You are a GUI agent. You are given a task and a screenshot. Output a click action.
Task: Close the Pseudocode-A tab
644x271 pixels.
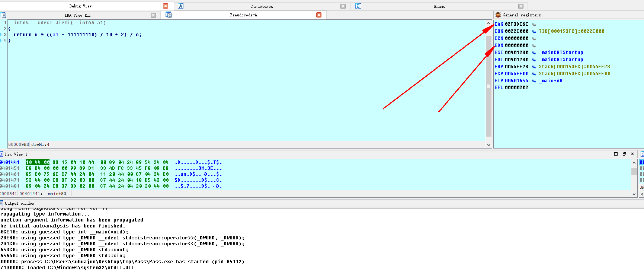[319, 15]
